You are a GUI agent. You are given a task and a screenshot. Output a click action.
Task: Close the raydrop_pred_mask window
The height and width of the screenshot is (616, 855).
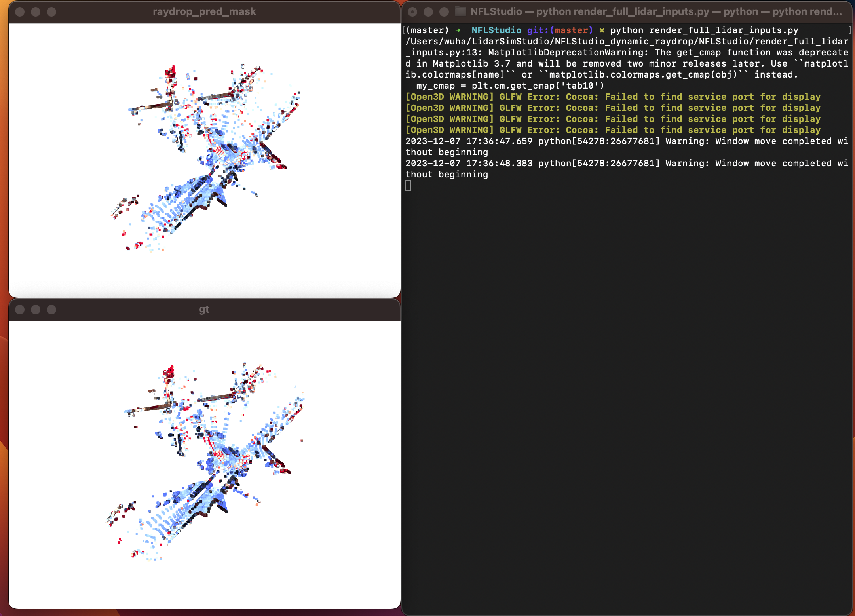(x=20, y=12)
